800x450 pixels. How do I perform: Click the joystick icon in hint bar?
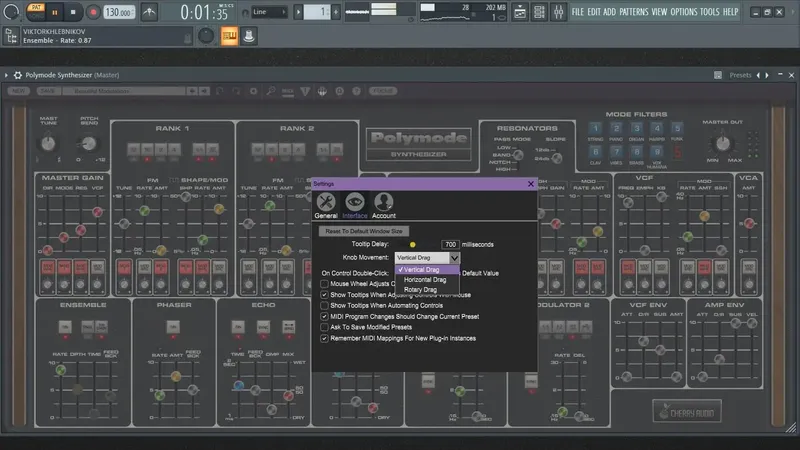tap(249, 36)
